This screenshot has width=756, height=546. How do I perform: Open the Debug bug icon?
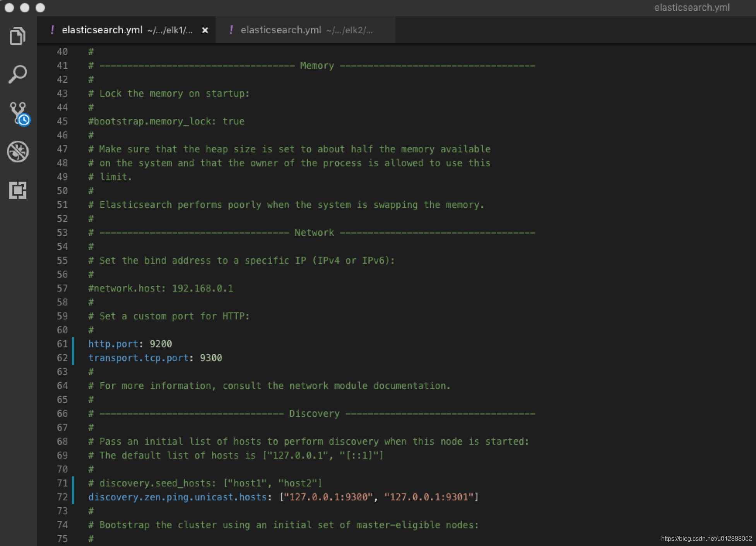pos(18,151)
